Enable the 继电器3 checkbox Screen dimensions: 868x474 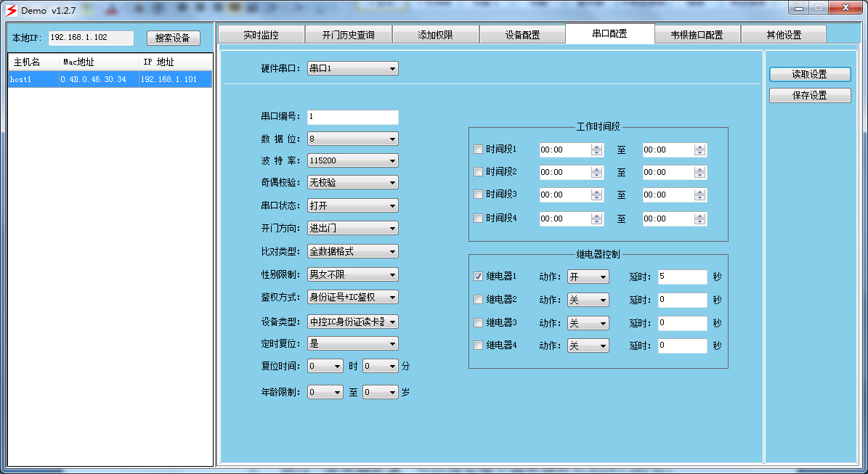(478, 323)
